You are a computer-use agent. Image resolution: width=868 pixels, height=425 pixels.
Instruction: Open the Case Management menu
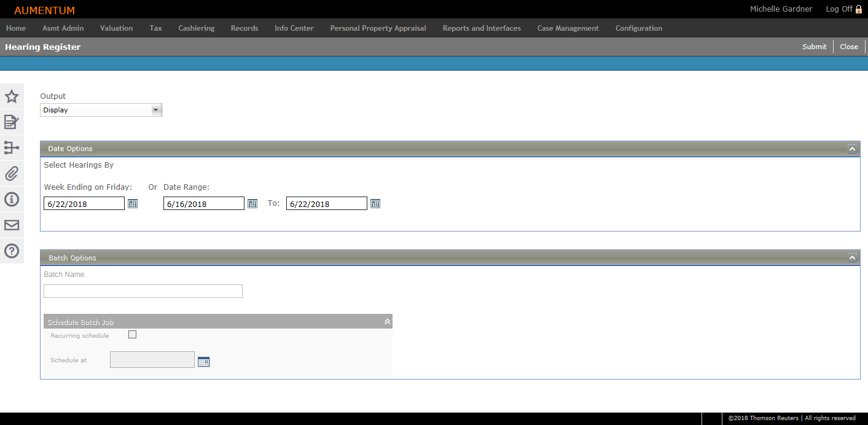[568, 28]
